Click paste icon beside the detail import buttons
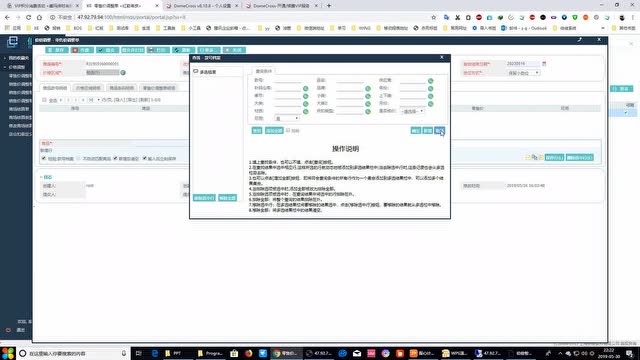This screenshot has width=640, height=360. point(534,158)
